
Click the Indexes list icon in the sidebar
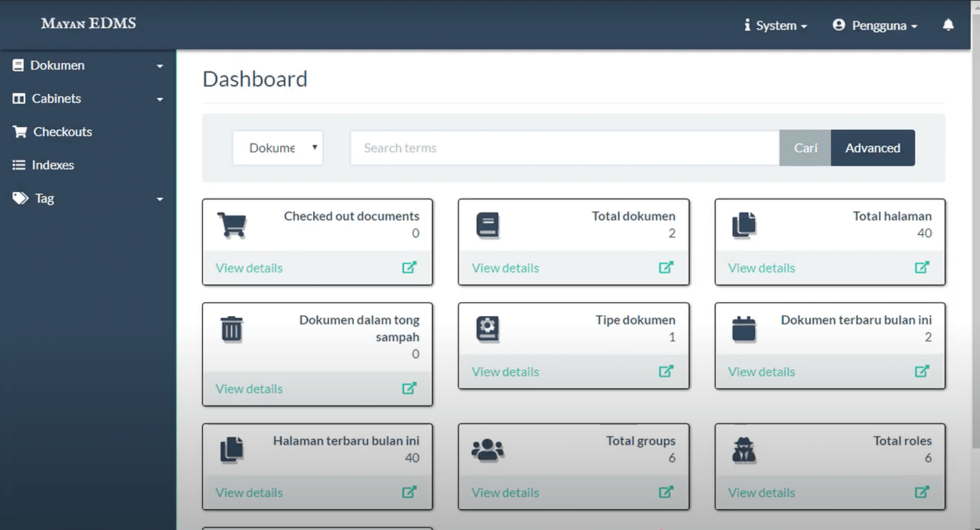[19, 165]
